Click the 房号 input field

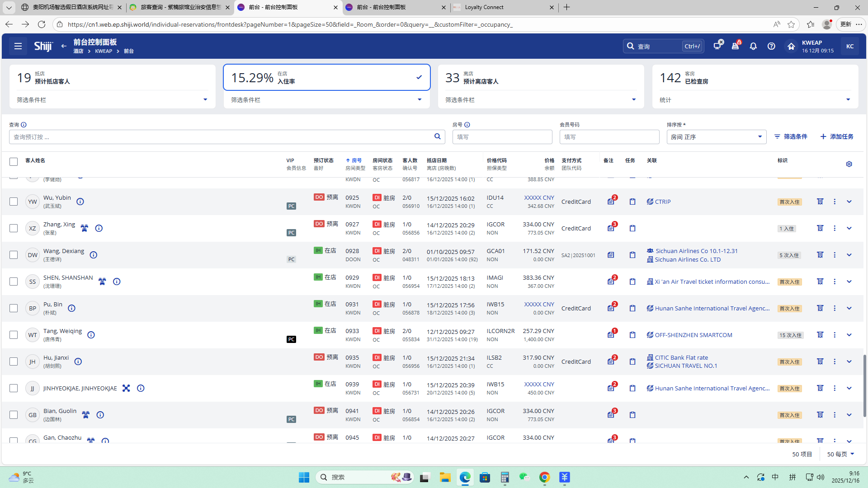[502, 137]
